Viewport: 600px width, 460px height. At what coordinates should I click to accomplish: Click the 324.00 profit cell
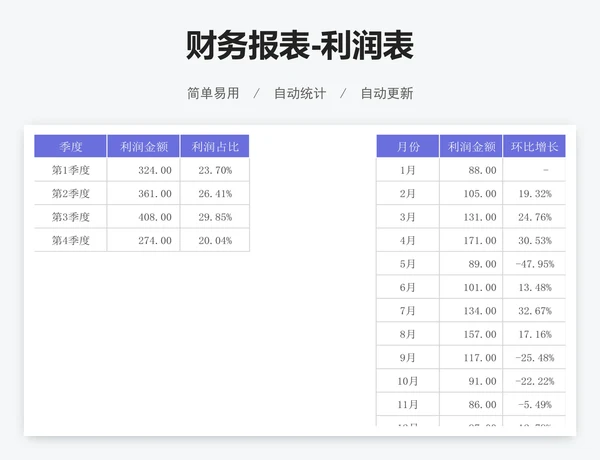[x=143, y=170]
